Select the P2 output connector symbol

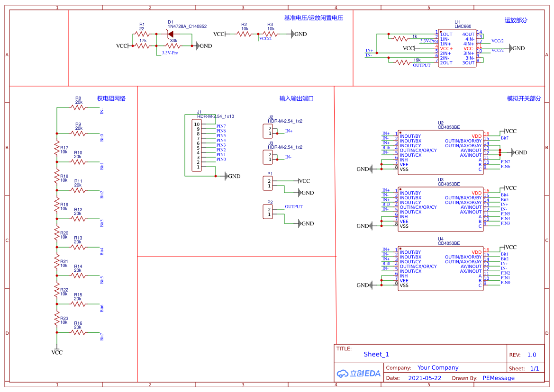[x=268, y=212]
